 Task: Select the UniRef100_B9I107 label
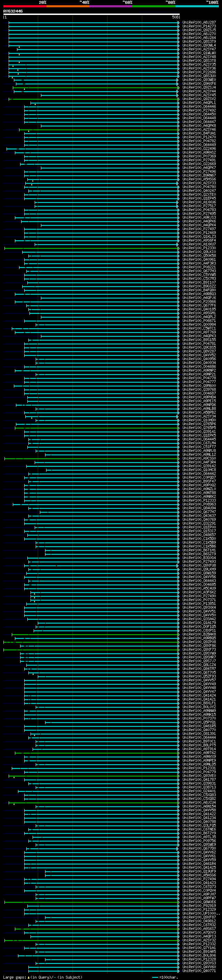pos(199,282)
